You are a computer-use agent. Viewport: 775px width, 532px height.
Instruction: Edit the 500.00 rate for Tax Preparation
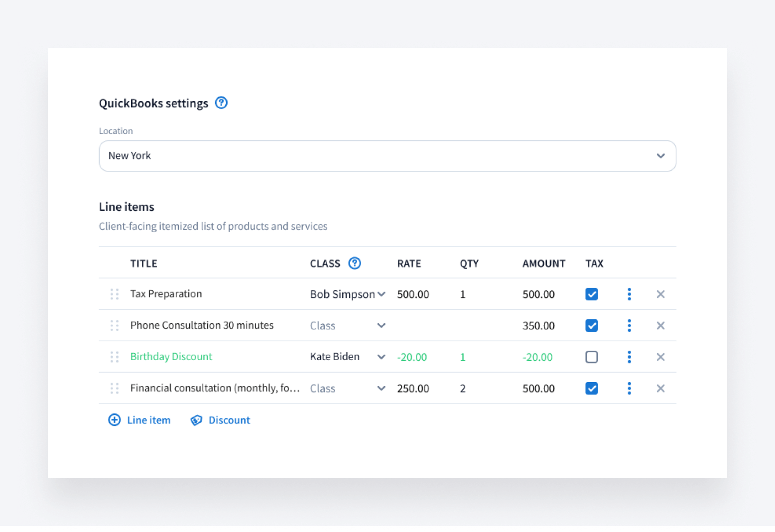(413, 294)
